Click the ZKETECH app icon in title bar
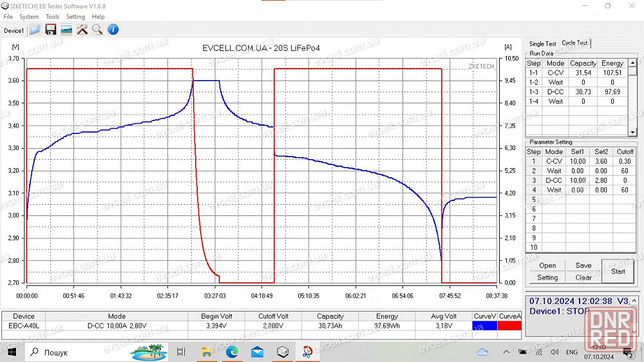The image size is (644, 362). point(5,6)
